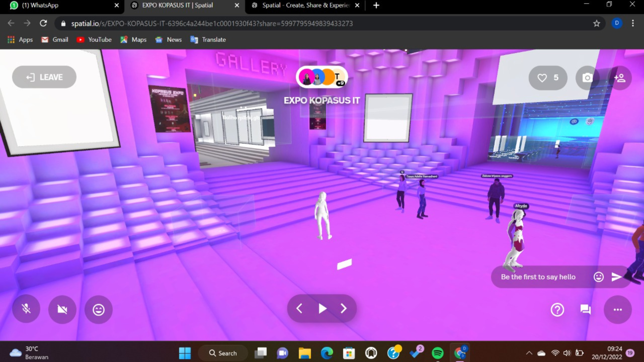Switch to 'Spatial - Create, Share' tab
Viewport: 644px width, 362px height.
pos(305,5)
